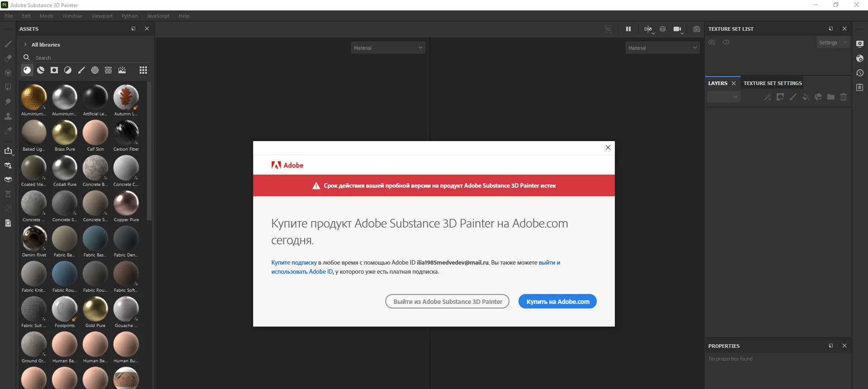Filter assets by Filters half-circle icon
868x389 pixels.
pyautogui.click(x=68, y=70)
